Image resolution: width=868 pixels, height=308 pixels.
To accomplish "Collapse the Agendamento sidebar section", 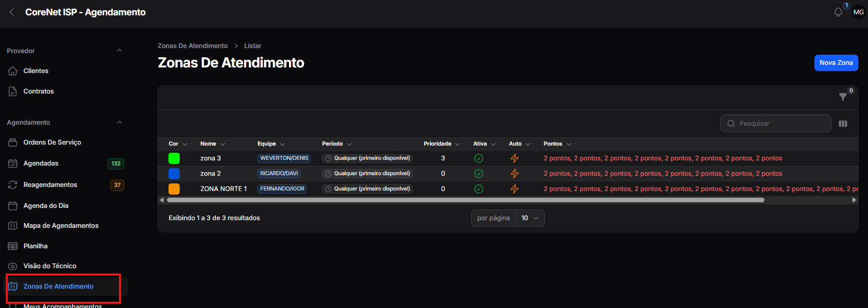I will tap(119, 123).
